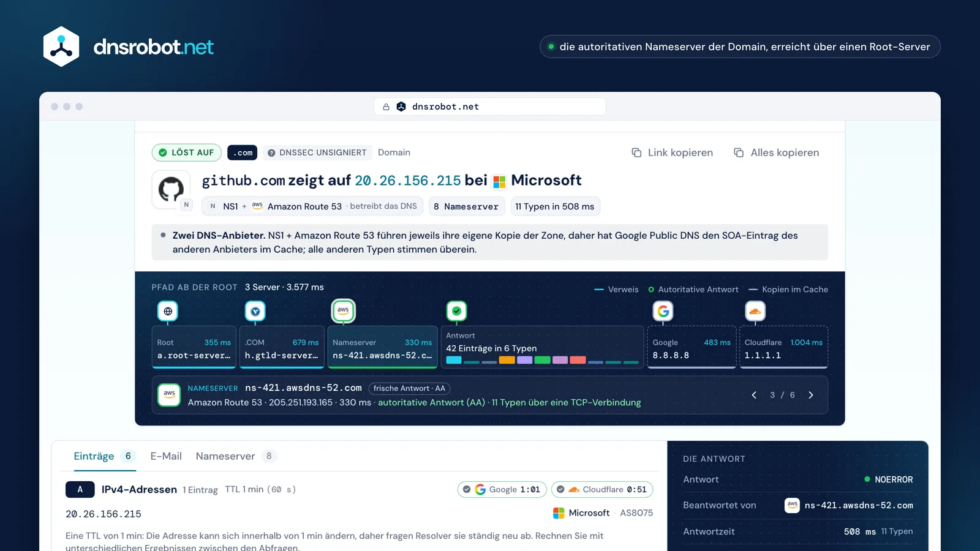The width and height of the screenshot is (980, 551).
Task: Click the GitHub octocat icon
Action: click(171, 189)
